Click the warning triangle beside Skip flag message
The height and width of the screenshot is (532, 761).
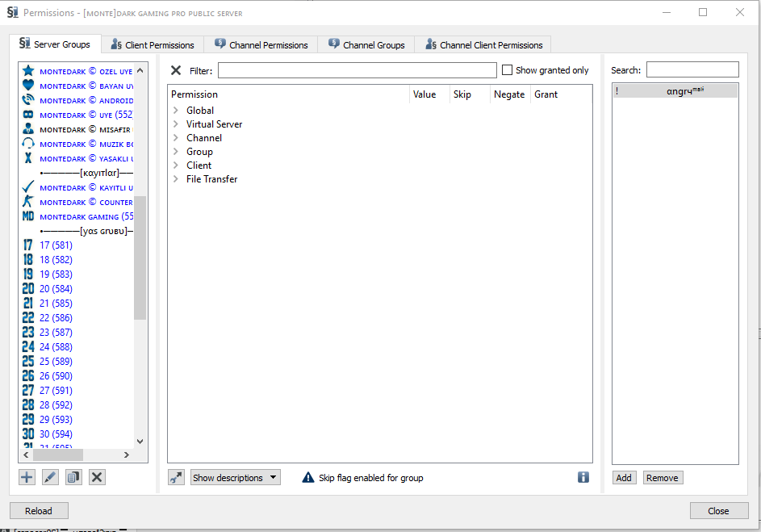pyautogui.click(x=308, y=478)
